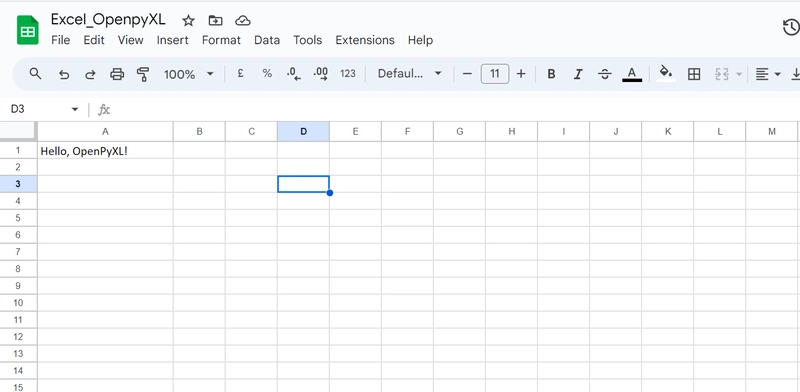This screenshot has width=800, height=392.
Task: Check cloud save status icon
Action: click(x=243, y=21)
